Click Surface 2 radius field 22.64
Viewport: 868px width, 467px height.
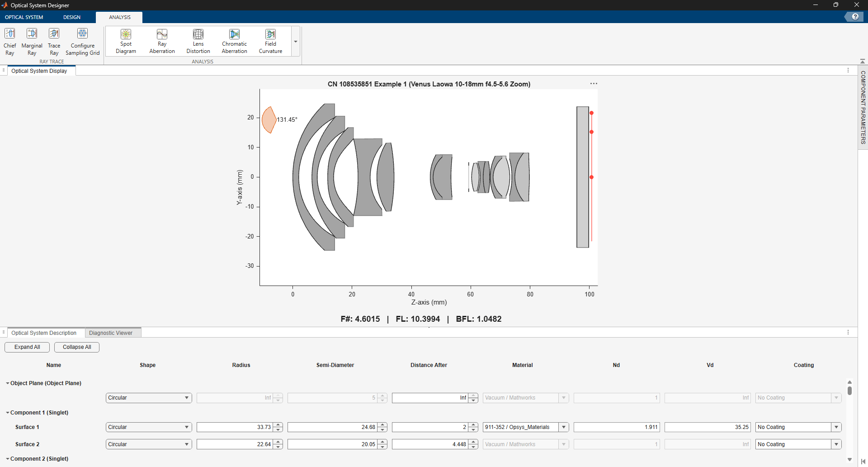coord(235,444)
